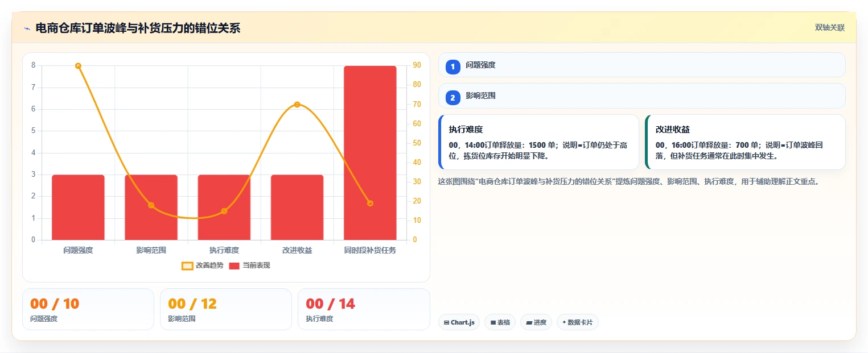868x353 pixels.
Task: Open the 14:00订单释放量 1500 单 card
Action: click(538, 142)
